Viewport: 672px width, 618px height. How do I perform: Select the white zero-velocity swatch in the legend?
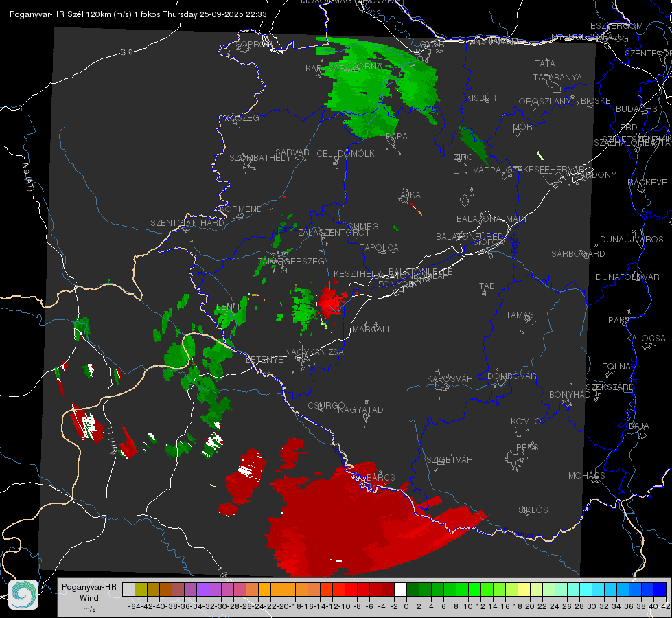pos(400,589)
